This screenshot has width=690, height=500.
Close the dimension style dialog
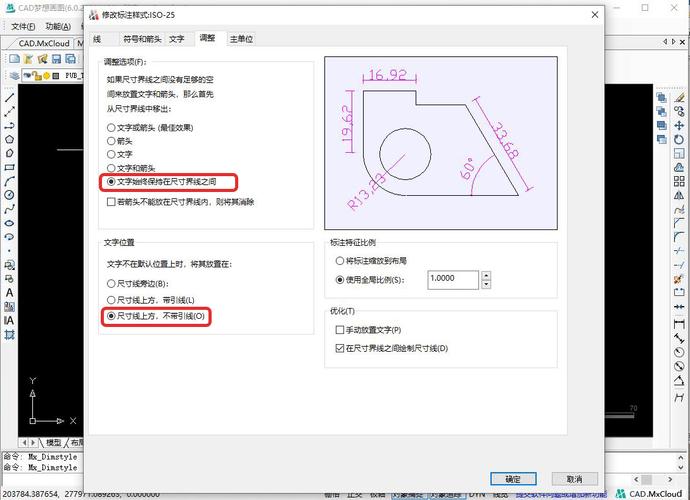pos(595,15)
